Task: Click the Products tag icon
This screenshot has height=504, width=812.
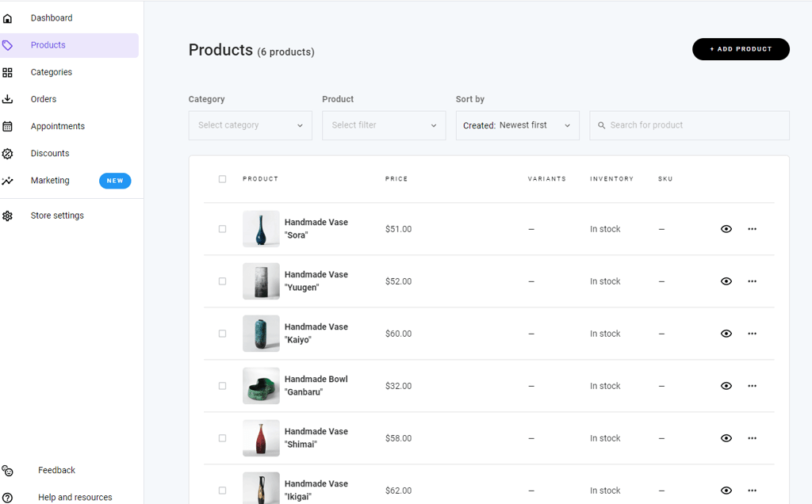Action: (7, 45)
